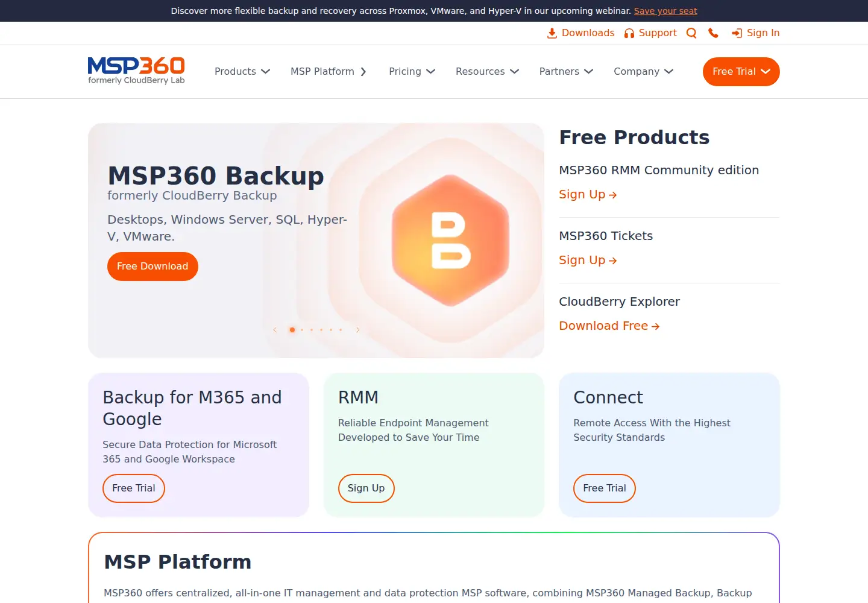Screen dimensions: 868x603
Task: Expand the Partners dropdown
Action: 567,71
